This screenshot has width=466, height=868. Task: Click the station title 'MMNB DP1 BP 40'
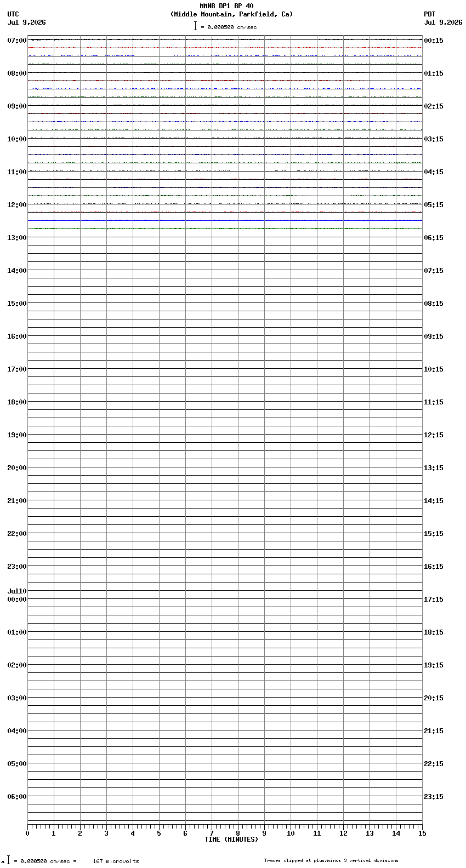point(226,6)
